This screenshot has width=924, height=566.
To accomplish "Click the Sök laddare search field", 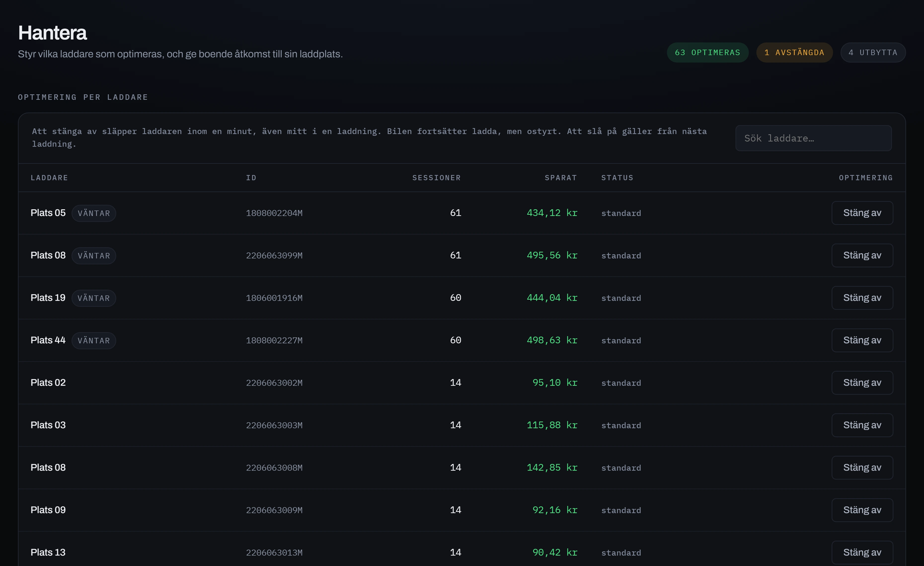I will pyautogui.click(x=813, y=138).
